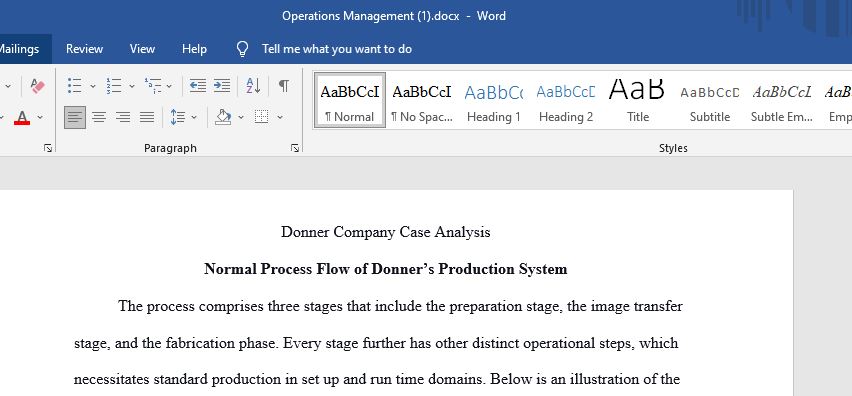Click the Font Color A icon
Image resolution: width=852 pixels, height=396 pixels.
(22, 117)
